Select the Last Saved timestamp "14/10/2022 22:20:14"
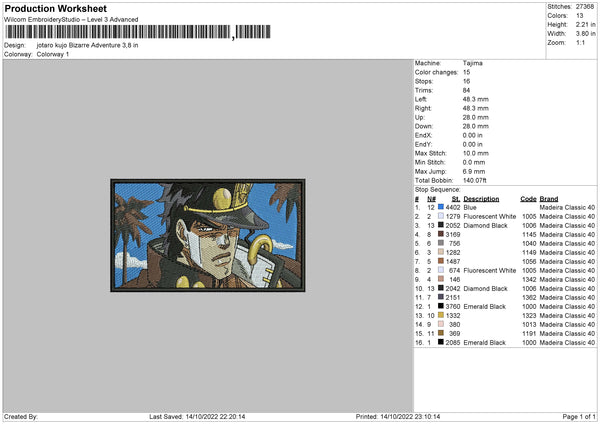This screenshot has height=424, width=600. (215, 416)
